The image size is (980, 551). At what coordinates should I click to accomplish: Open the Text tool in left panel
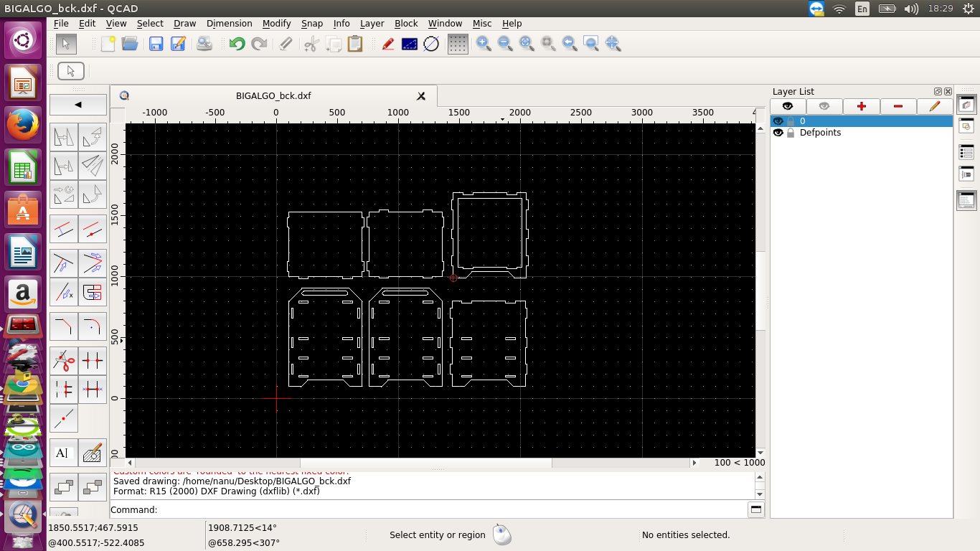pos(63,453)
